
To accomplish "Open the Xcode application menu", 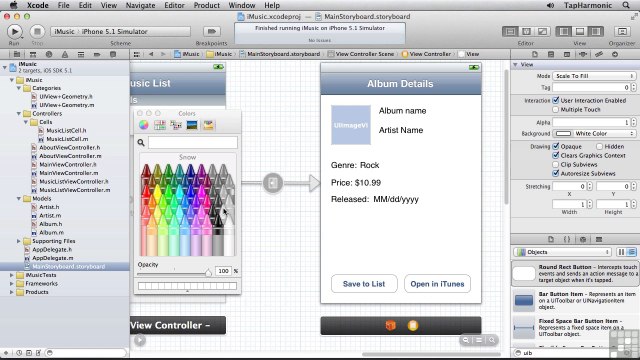I will point(38,5).
